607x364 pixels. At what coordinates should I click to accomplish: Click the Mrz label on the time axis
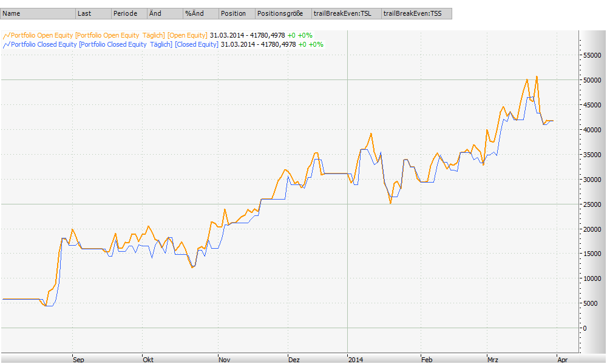(492, 360)
